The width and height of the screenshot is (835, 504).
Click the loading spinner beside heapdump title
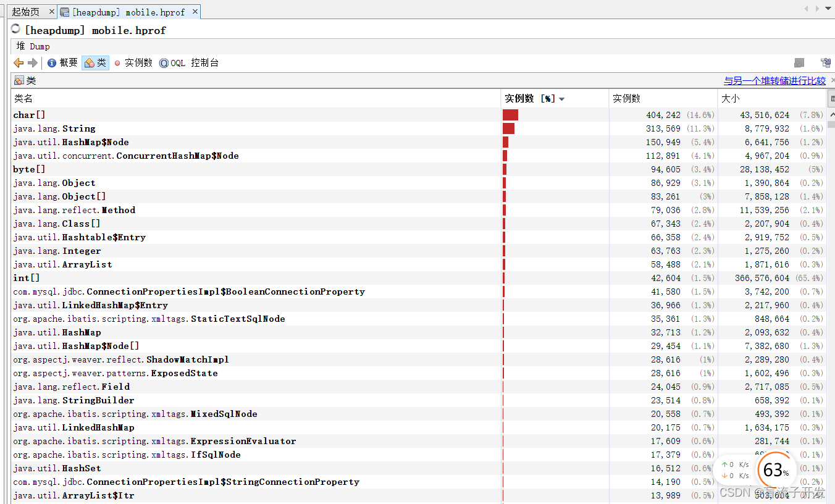point(16,29)
